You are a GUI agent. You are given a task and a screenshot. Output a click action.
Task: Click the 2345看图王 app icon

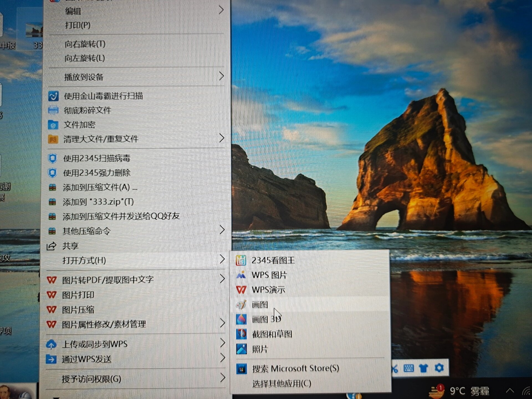pyautogui.click(x=241, y=260)
